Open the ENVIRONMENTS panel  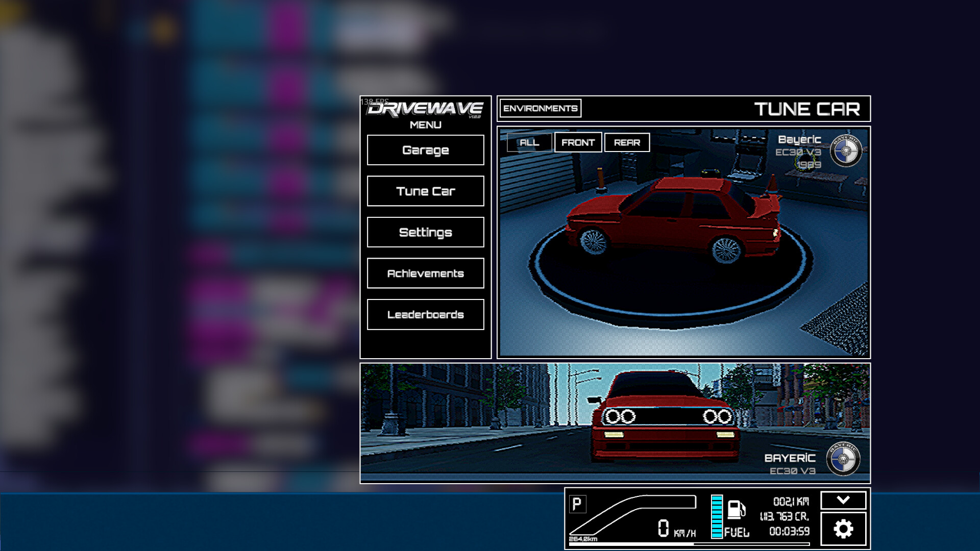click(541, 108)
